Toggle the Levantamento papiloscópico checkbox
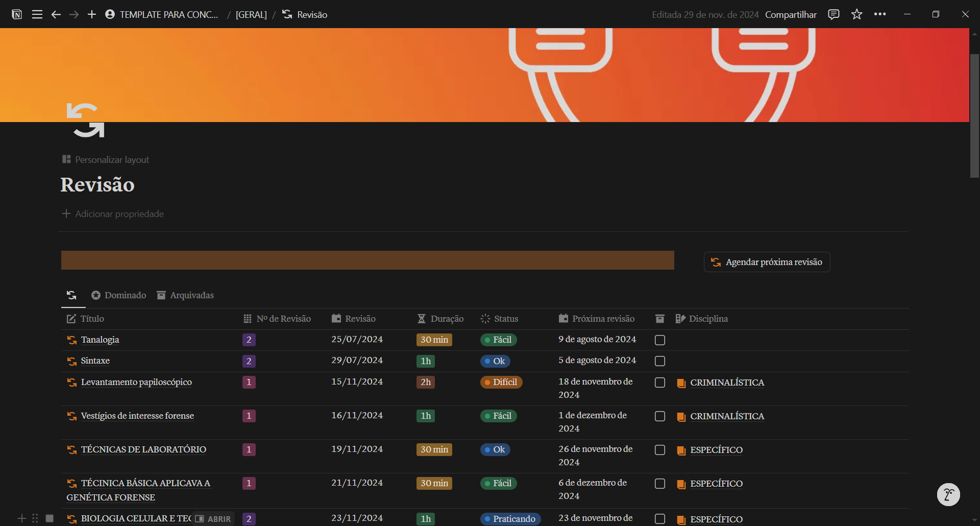 click(x=660, y=382)
